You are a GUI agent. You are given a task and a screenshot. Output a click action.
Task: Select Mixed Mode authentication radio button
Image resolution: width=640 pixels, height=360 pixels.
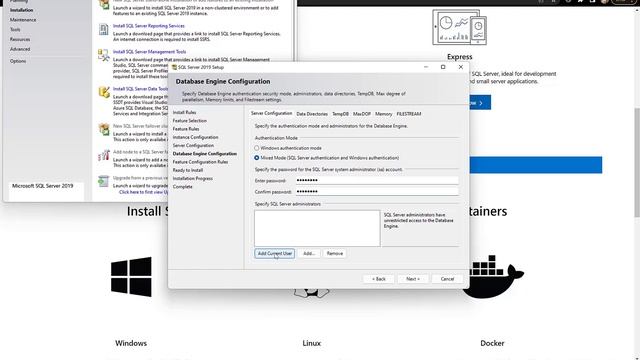click(x=257, y=158)
